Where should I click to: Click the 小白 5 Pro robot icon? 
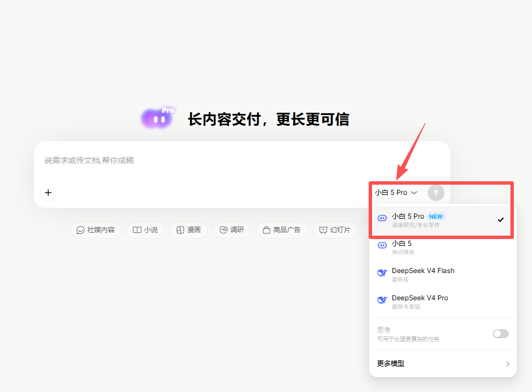click(382, 218)
